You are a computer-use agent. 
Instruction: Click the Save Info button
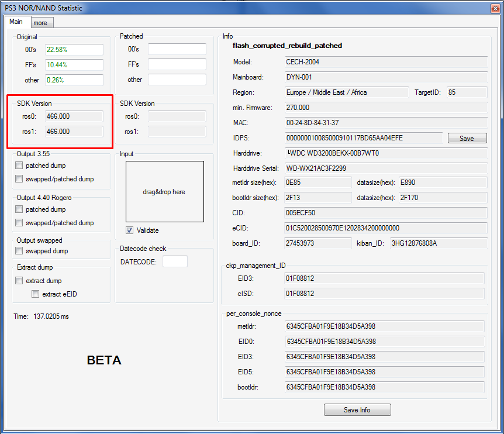(x=357, y=410)
